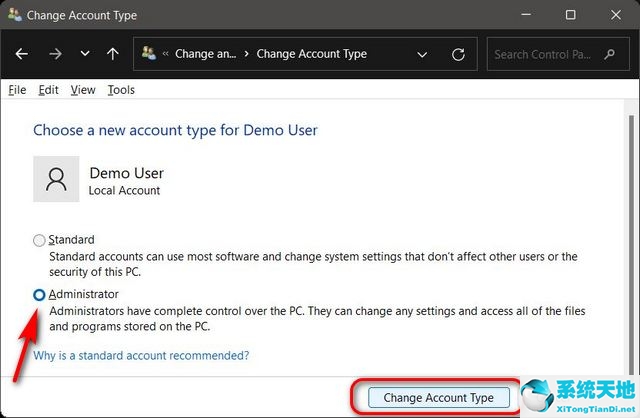Click the double-chevron breadcrumb overflow
Image resolution: width=640 pixels, height=418 pixels.
(x=165, y=53)
